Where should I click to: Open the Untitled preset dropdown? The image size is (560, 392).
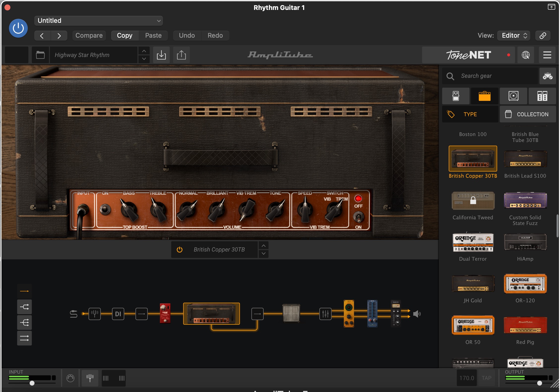(x=99, y=21)
